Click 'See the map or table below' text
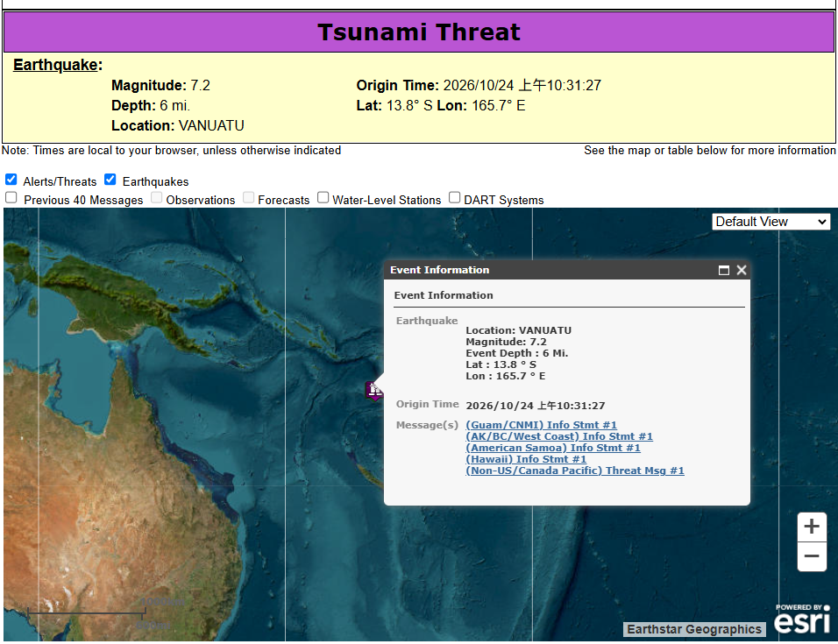 click(710, 151)
